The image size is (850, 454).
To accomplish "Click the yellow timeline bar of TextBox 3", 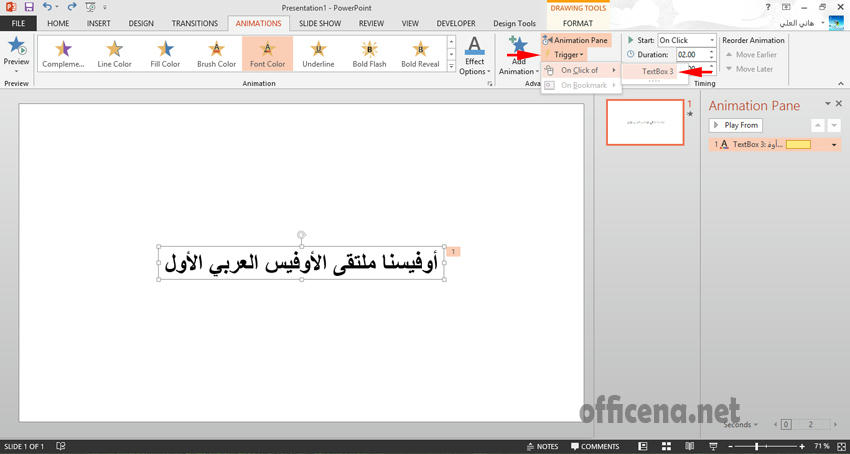I will [798, 145].
